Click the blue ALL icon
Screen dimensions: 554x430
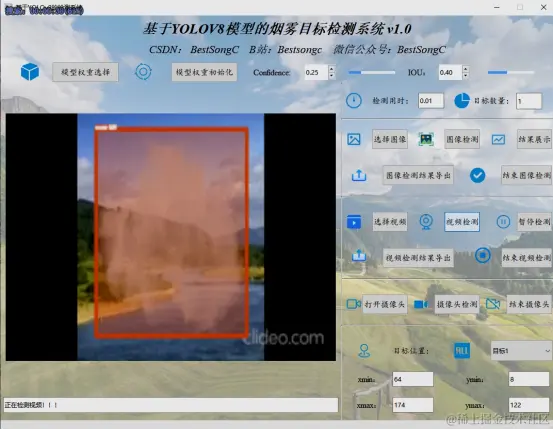point(462,351)
